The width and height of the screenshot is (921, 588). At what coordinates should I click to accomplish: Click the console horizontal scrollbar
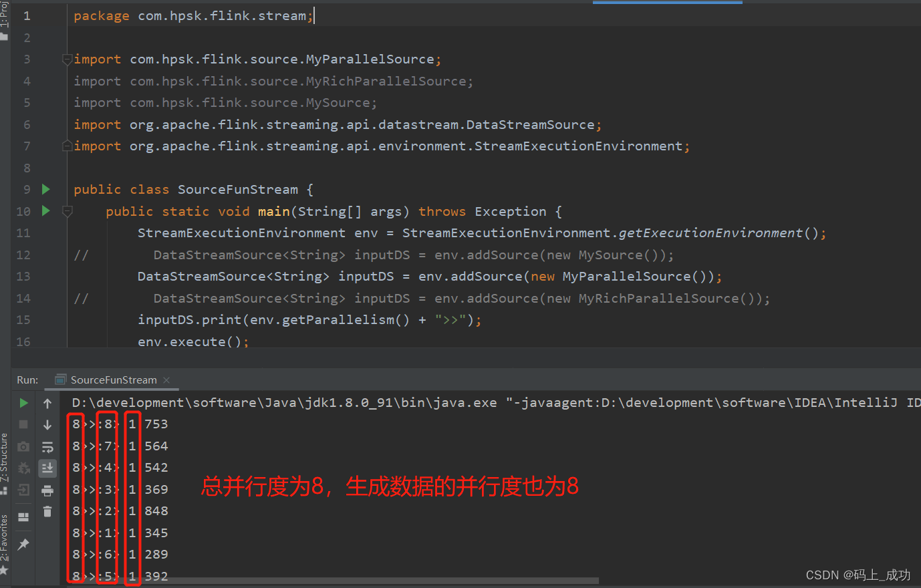[x=334, y=580]
